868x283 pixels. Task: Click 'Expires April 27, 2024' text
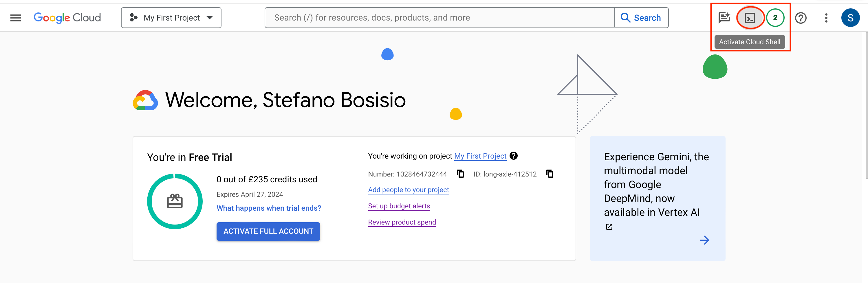coord(250,194)
